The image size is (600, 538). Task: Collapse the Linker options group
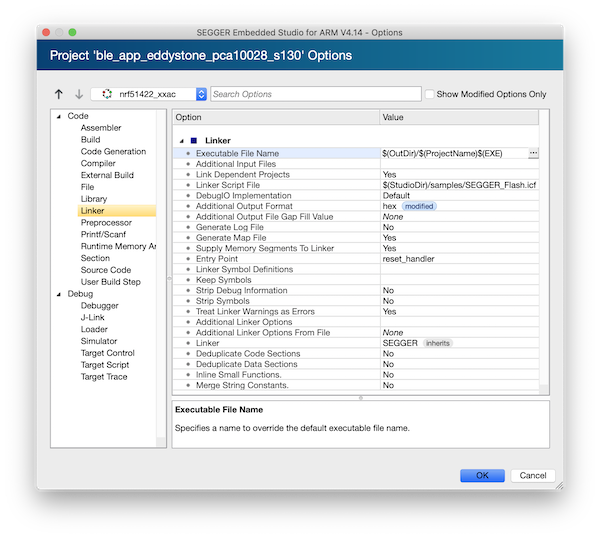tap(182, 141)
